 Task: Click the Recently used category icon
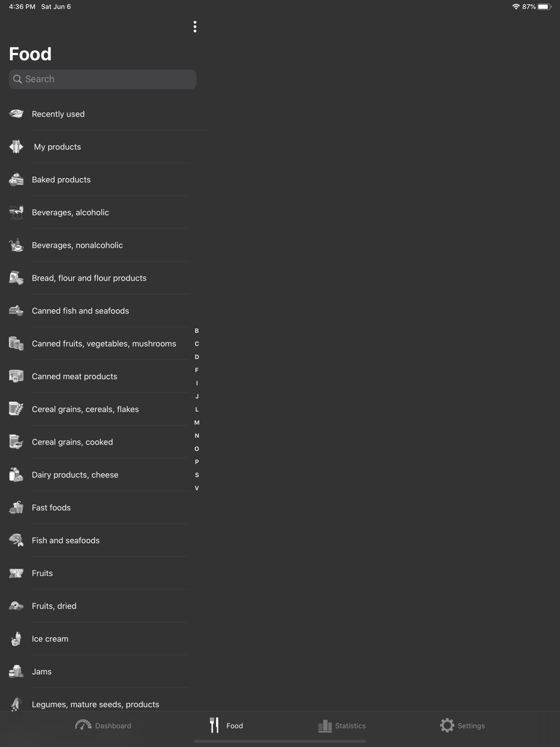pos(16,114)
